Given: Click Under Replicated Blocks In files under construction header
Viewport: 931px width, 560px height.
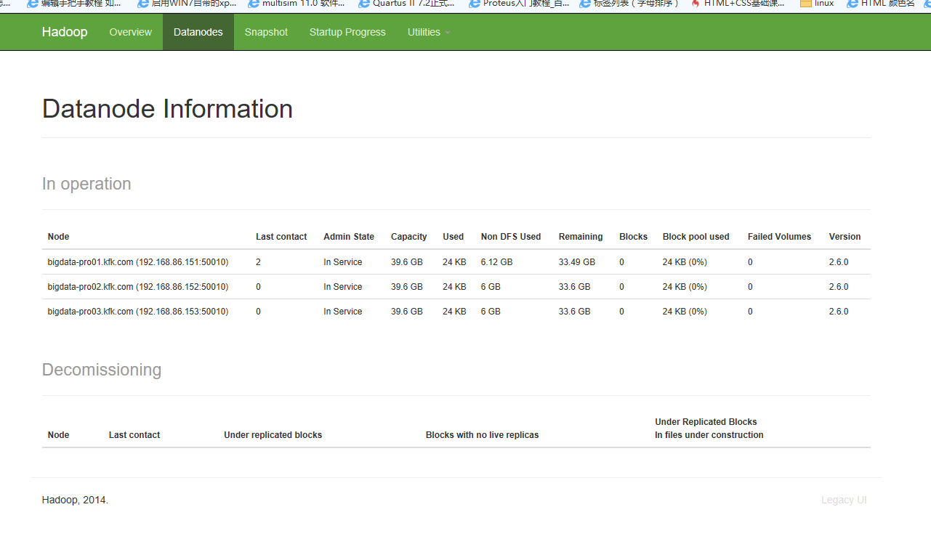Looking at the screenshot, I should click(x=709, y=429).
